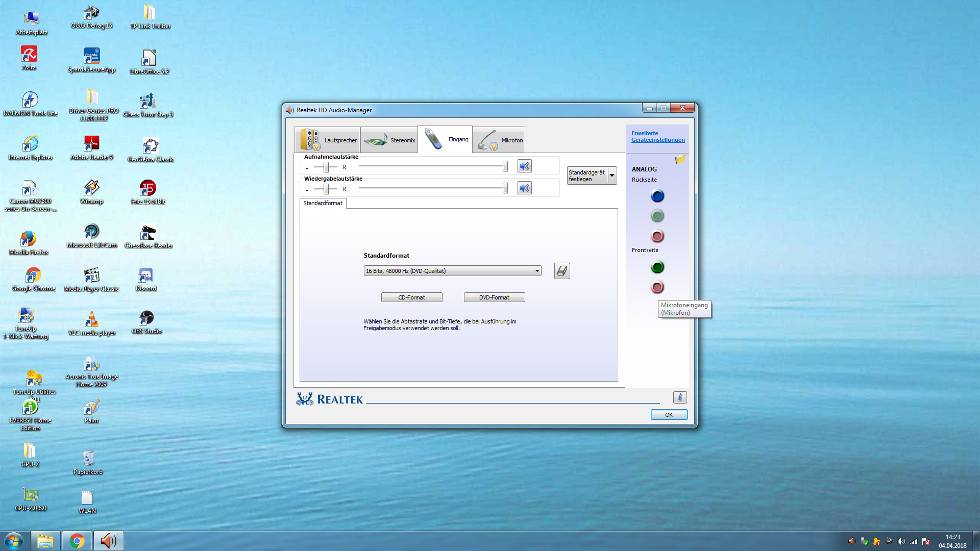Mute the Aufnahmelautstärke recording volume

point(524,166)
